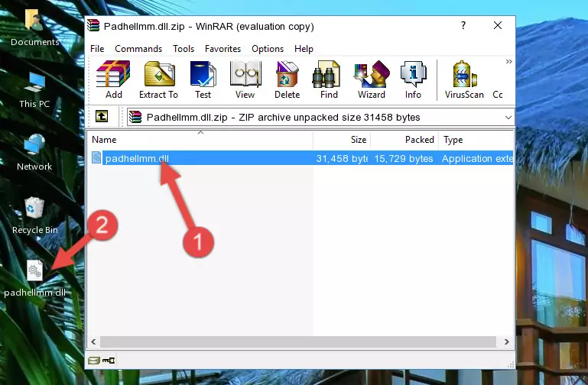Sort by Size column header
This screenshot has height=385, width=588.
[x=342, y=140]
